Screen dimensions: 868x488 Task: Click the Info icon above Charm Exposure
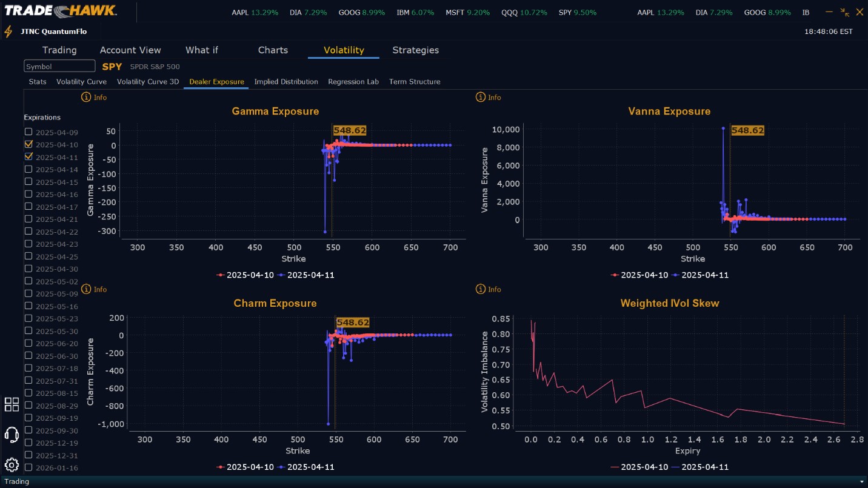point(85,289)
